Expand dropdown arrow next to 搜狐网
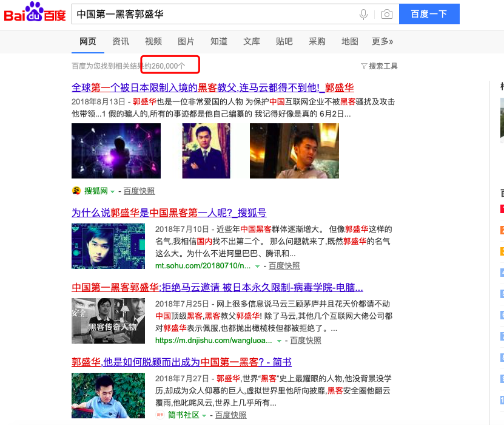The height and width of the screenshot is (425, 504). (x=112, y=192)
